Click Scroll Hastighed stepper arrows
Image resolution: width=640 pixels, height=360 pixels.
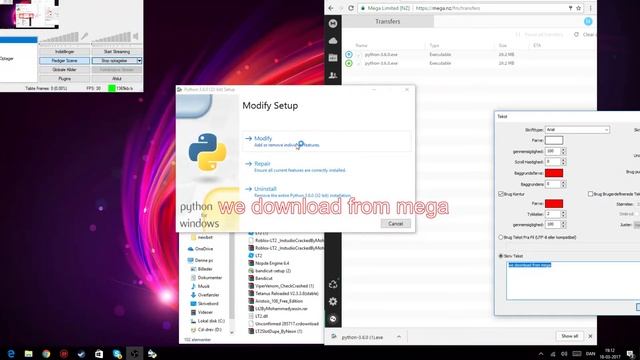563,162
